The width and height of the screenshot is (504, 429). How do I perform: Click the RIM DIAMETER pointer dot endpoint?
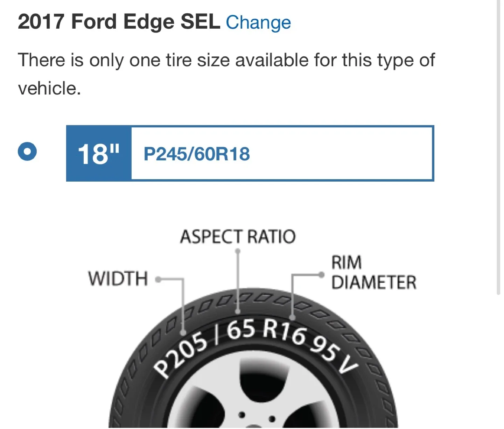(x=321, y=275)
